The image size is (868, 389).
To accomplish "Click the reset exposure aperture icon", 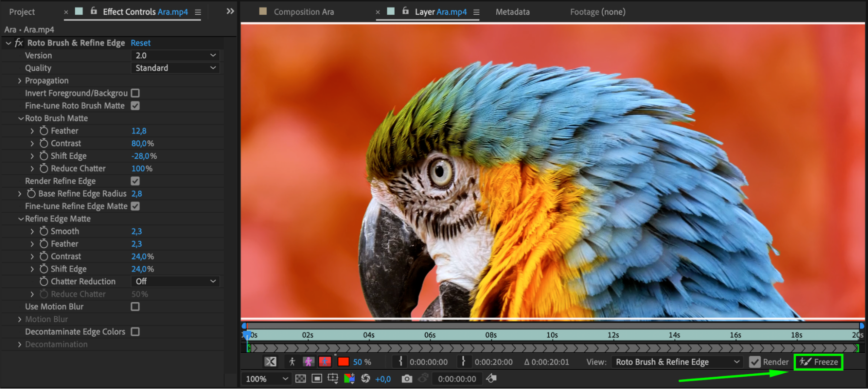I will 366,379.
